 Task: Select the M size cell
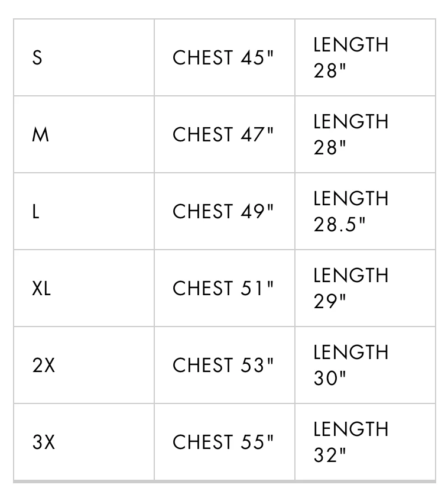[40, 135]
